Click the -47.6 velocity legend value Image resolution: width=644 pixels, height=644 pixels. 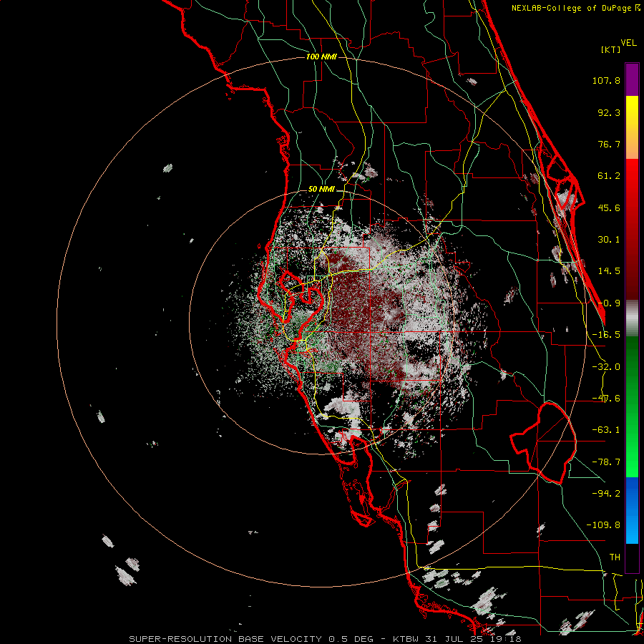(x=606, y=399)
